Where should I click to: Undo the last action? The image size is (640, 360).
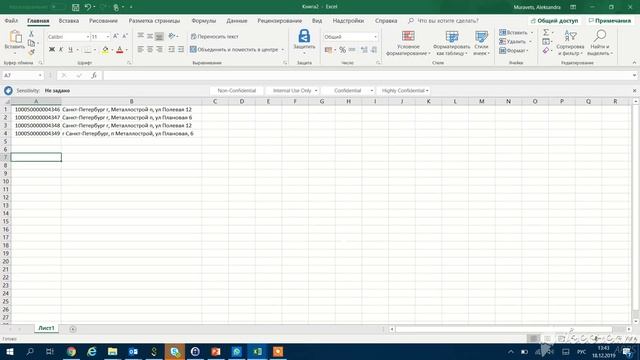(88, 7)
